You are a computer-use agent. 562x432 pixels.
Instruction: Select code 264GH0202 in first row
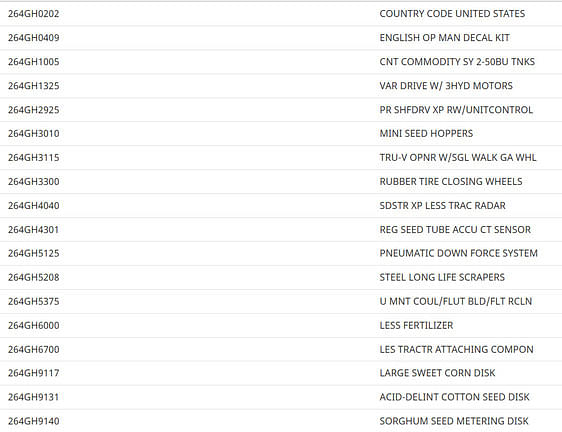34,14
